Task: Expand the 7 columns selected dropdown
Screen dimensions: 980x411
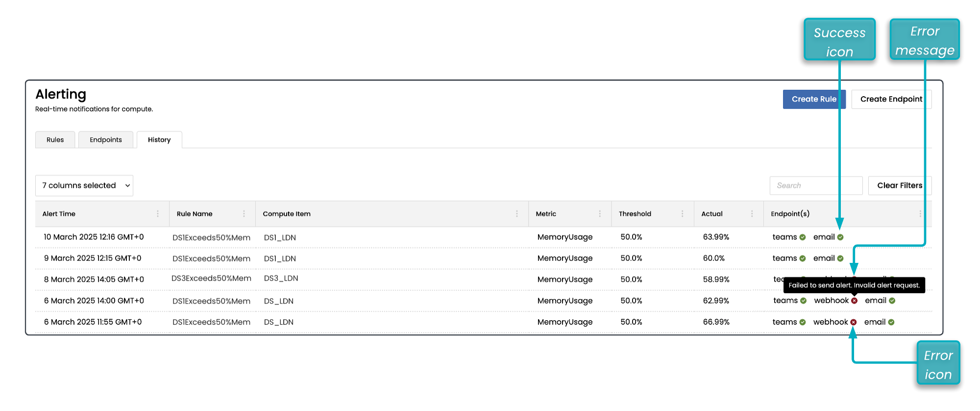Action: click(84, 185)
